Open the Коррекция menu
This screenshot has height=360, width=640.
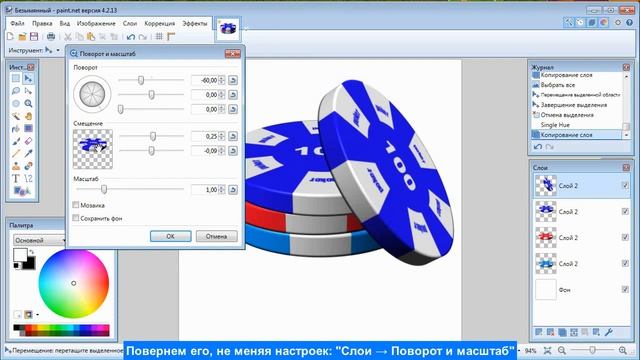[160, 24]
